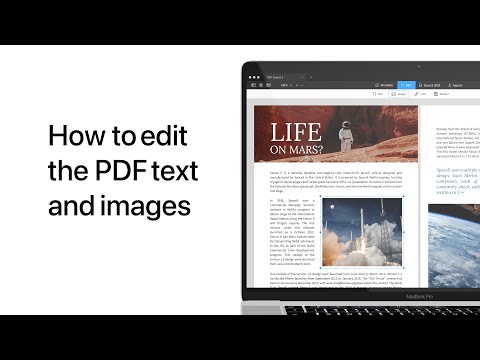This screenshot has width=480, height=360.
Task: Open the zoom percentage dropdown
Action: (x=286, y=85)
